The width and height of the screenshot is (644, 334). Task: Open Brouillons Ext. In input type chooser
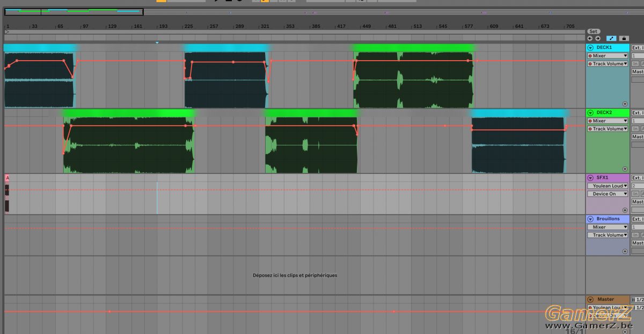pyautogui.click(x=638, y=219)
